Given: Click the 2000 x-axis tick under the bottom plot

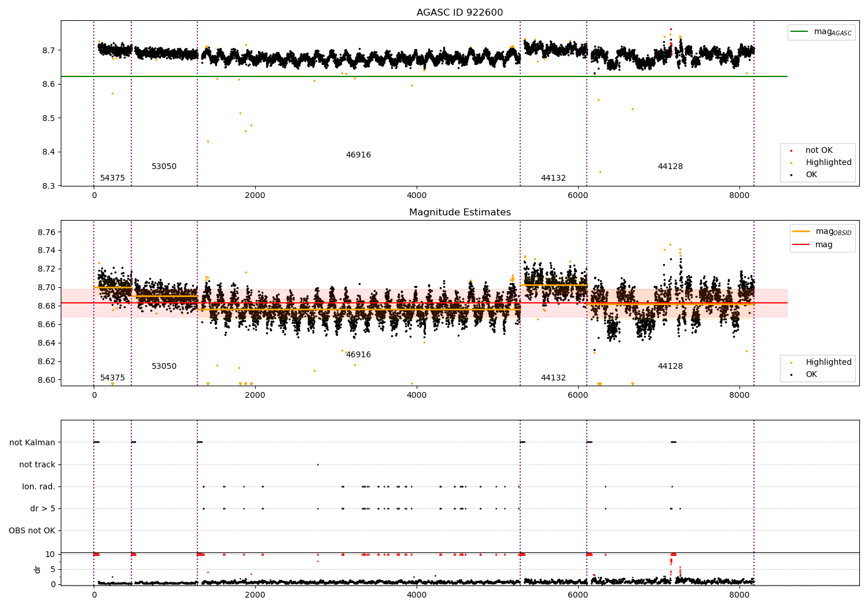Looking at the screenshot, I should [255, 595].
